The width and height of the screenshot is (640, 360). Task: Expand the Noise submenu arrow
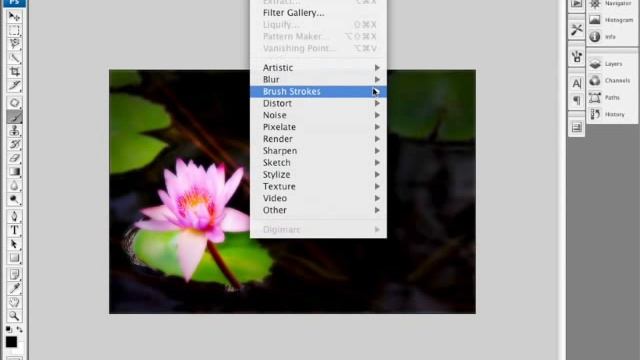377,115
